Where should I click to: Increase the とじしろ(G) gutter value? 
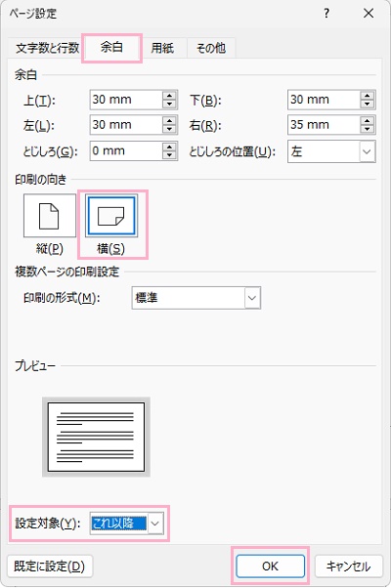coord(170,147)
